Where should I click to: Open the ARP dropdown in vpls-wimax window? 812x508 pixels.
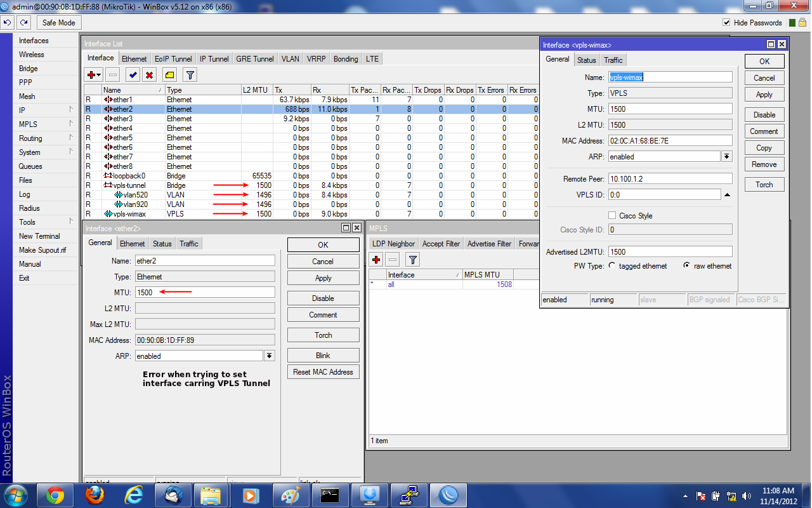click(x=727, y=156)
